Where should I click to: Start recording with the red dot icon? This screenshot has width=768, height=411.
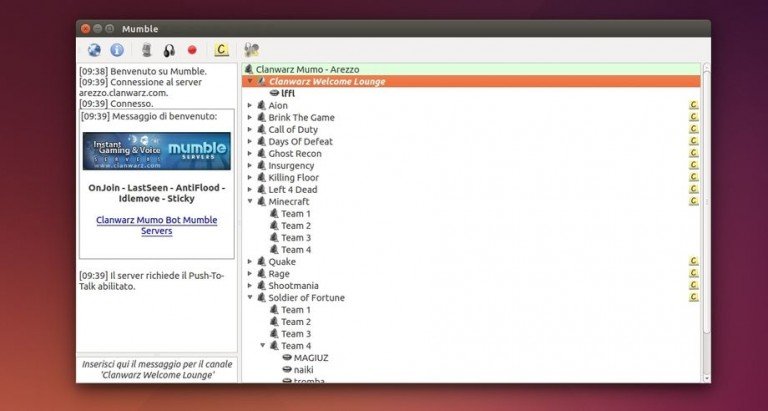pyautogui.click(x=192, y=49)
